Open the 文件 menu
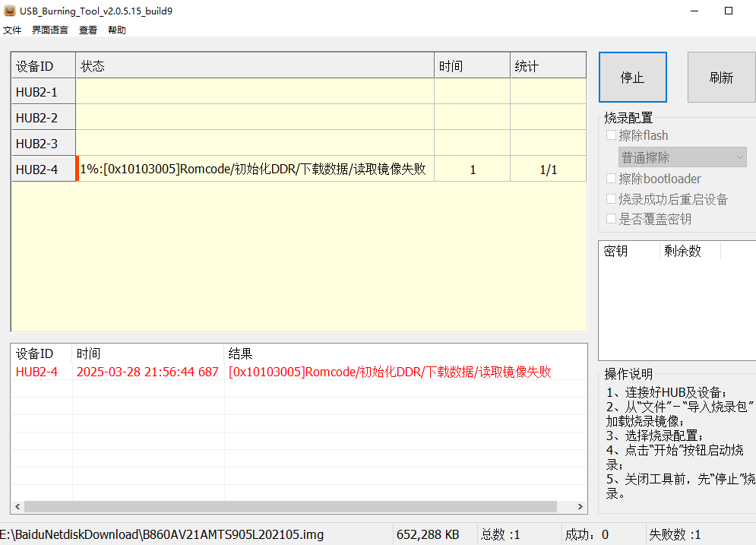756x545 pixels. pos(12,30)
